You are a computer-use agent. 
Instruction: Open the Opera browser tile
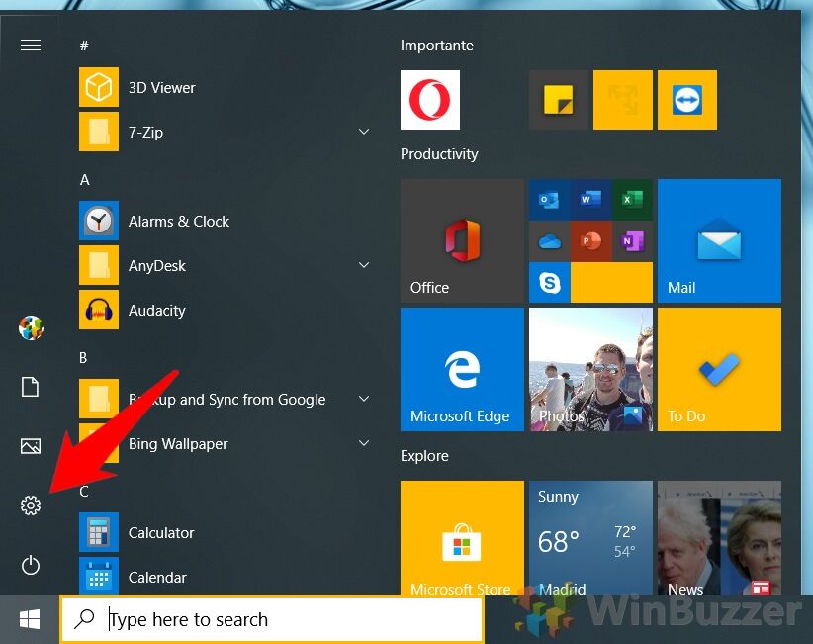pos(430,100)
